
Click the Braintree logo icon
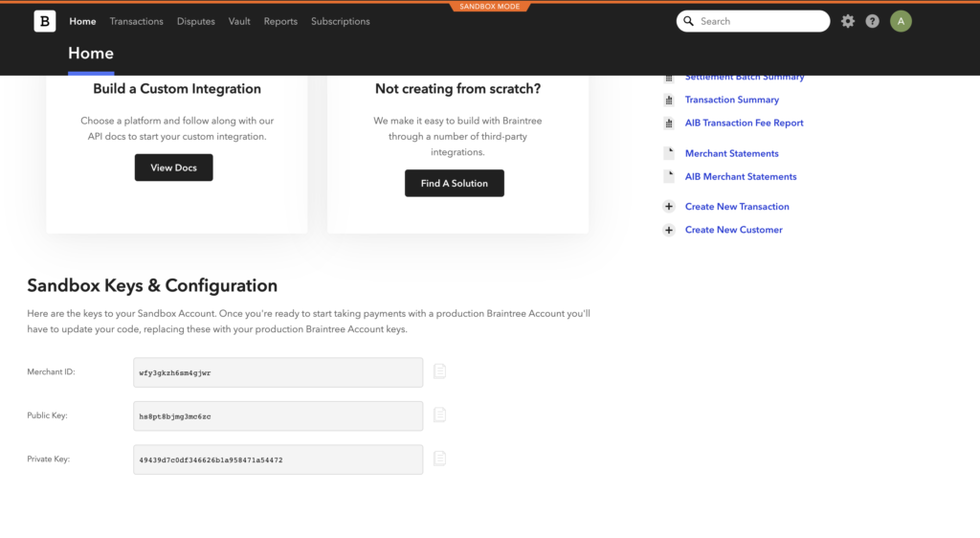point(45,21)
